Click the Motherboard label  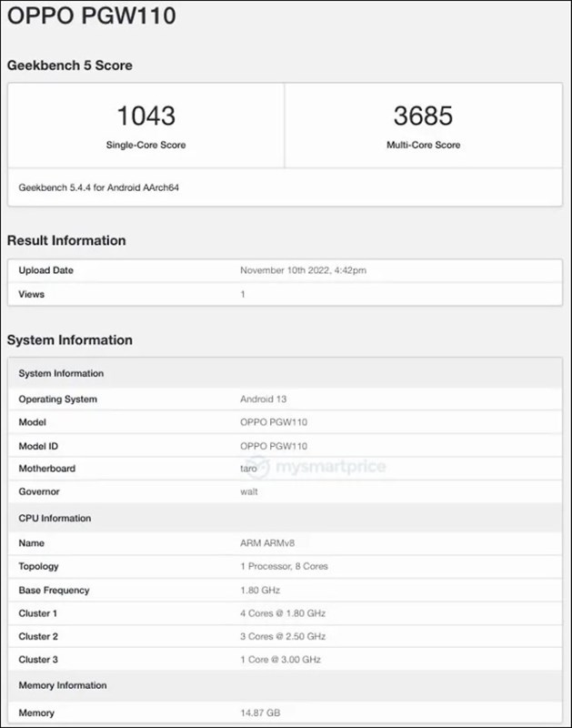click(x=47, y=469)
